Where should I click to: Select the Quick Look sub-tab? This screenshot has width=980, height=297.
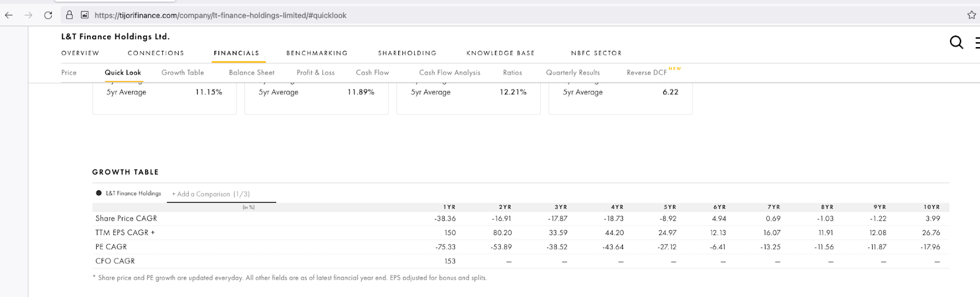click(123, 72)
